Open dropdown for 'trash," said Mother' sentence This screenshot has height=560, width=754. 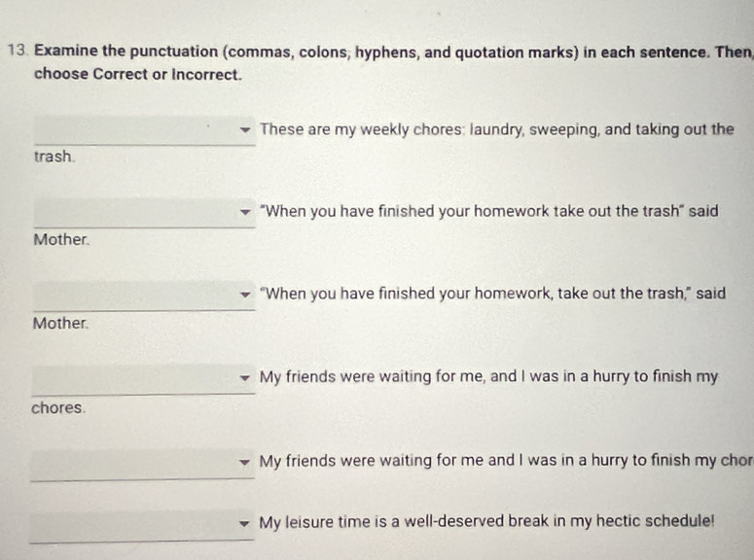(x=144, y=296)
